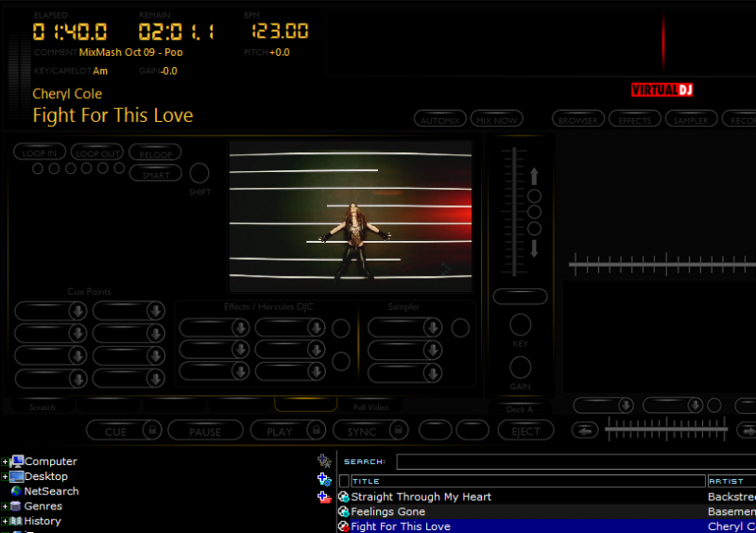The height and width of the screenshot is (533, 756).
Task: Click the Desktop icon in the folder tree
Action: (x=17, y=476)
